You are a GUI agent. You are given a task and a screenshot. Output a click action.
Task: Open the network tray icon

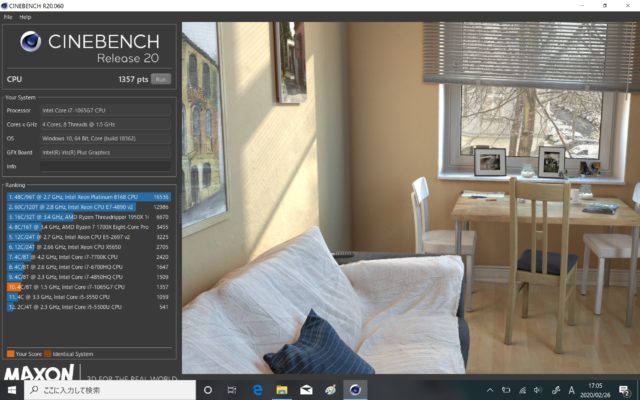click(x=522, y=390)
